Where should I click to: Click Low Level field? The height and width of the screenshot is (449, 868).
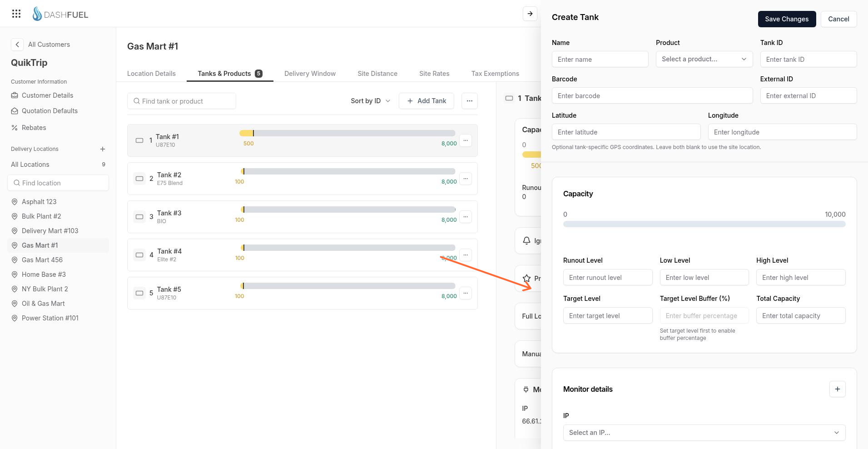[704, 277]
